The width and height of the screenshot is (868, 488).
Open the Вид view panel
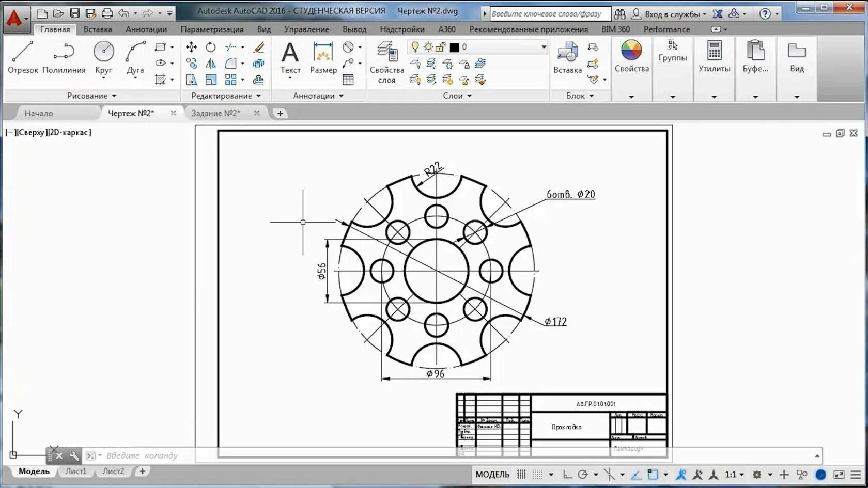coord(797,57)
